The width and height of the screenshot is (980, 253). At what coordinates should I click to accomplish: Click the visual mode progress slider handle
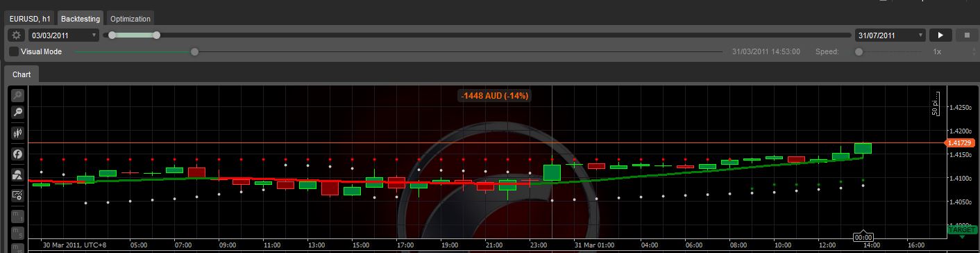pyautogui.click(x=194, y=51)
